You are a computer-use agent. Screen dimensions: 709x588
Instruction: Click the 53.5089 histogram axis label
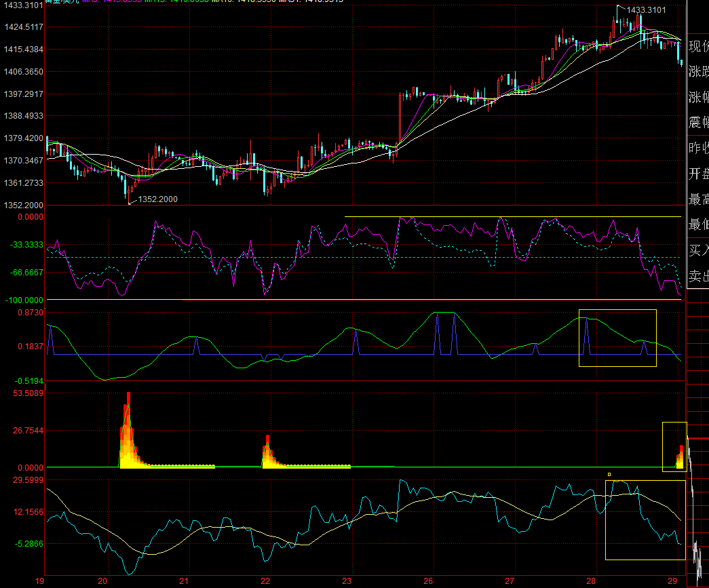(28, 393)
